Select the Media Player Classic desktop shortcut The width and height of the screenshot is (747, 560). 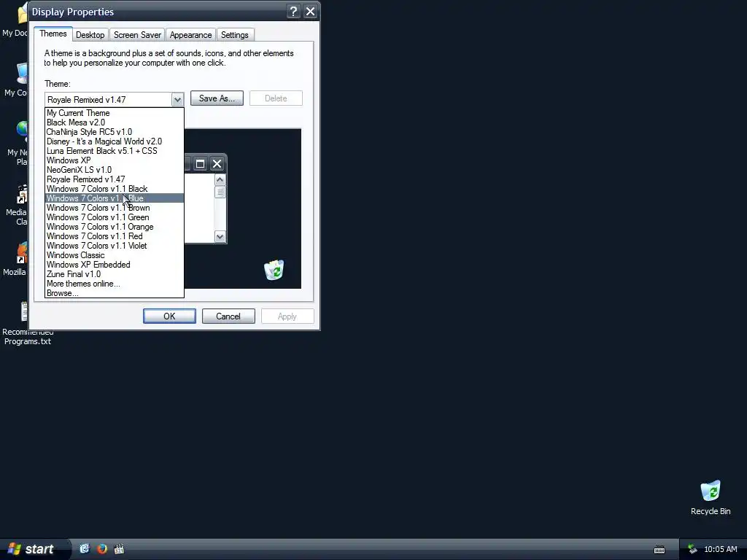click(x=17, y=205)
